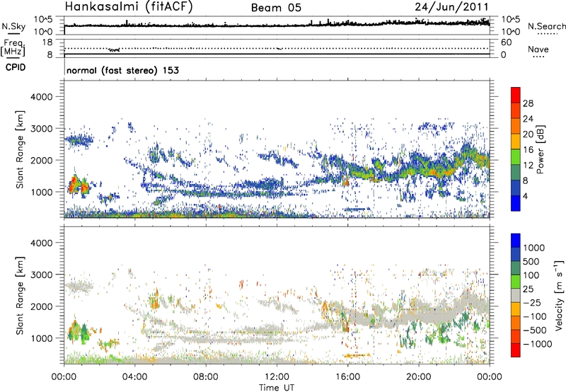Click the "Slant Range [km]" label of Velocity panel
This screenshot has height=392, width=566.
pyautogui.click(x=20, y=295)
